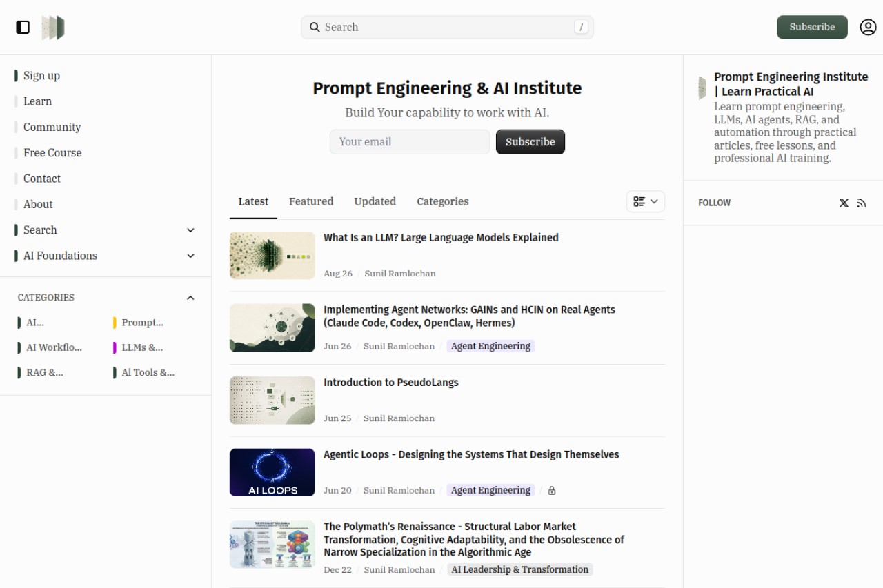
Task: Open the Introduction to PseudoLangs thumbnail
Action: pos(272,400)
